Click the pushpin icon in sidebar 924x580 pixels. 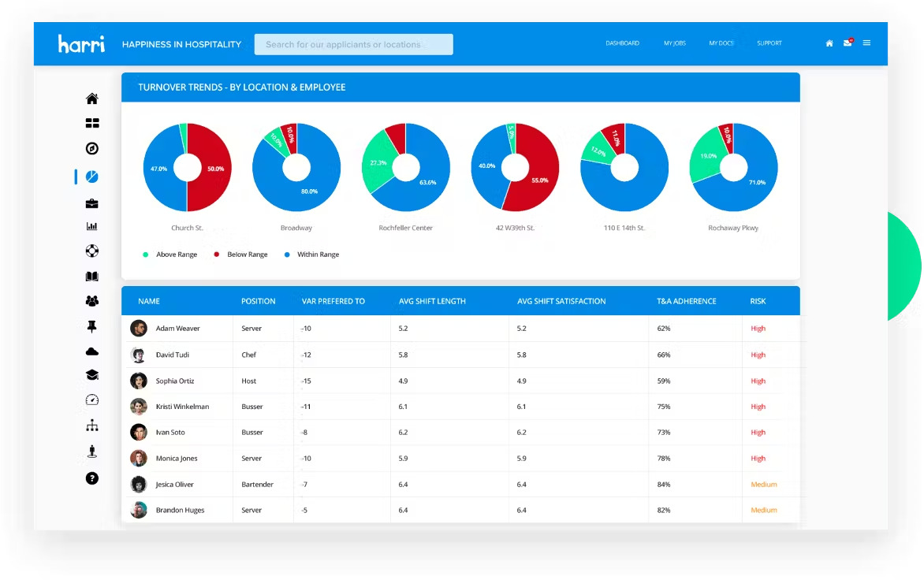point(92,326)
